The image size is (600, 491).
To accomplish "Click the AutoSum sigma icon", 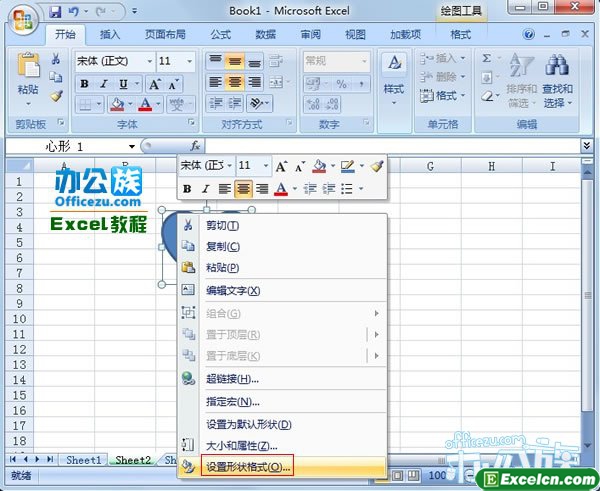I will 486,59.
